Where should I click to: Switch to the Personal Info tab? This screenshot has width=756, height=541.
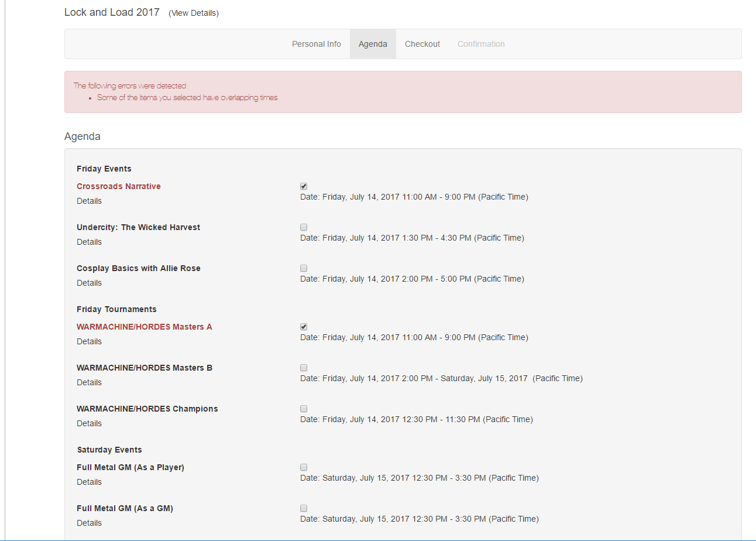point(317,44)
